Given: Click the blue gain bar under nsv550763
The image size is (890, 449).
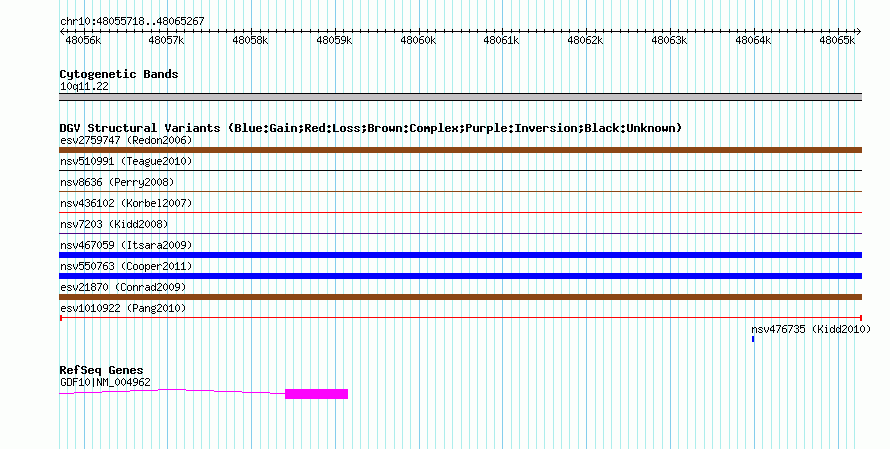Looking at the screenshot, I should (460, 276).
